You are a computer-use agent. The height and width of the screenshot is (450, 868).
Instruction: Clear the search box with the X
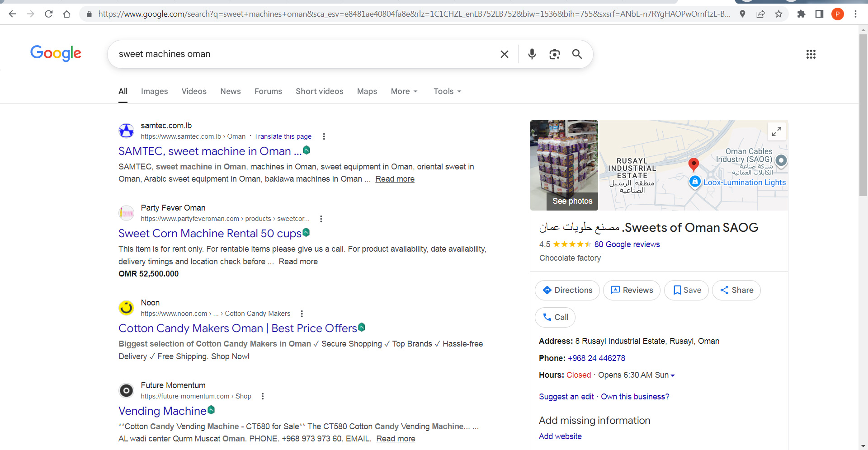coord(505,54)
